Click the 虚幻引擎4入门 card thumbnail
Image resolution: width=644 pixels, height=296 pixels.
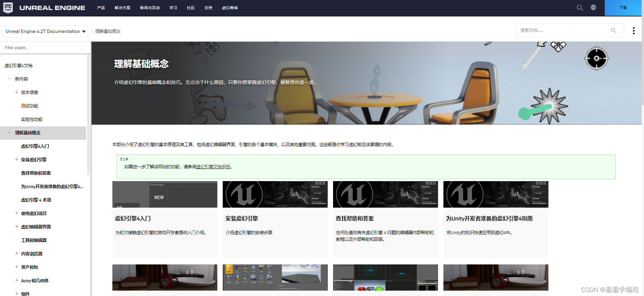(x=165, y=194)
